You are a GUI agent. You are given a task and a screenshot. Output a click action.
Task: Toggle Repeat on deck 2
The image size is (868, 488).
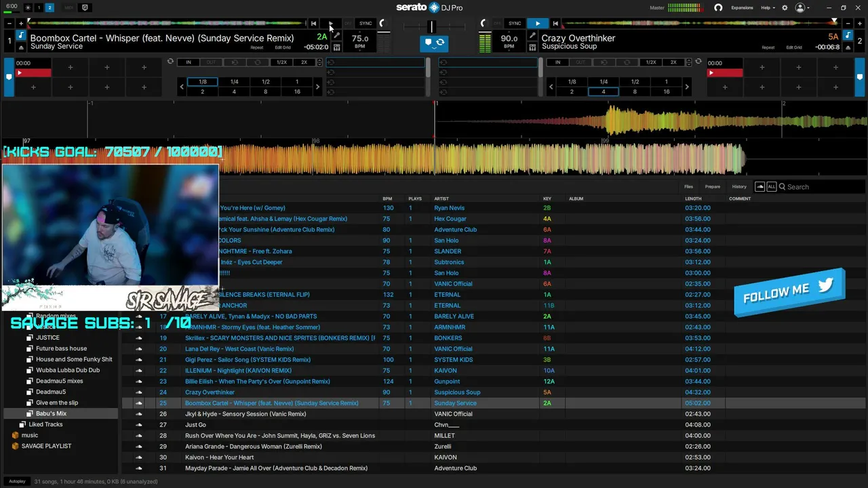(x=768, y=47)
